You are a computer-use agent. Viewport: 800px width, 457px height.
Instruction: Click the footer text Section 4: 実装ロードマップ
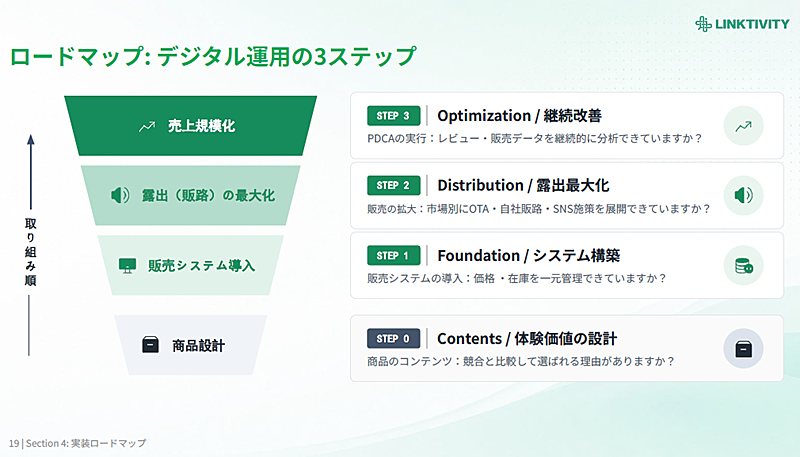pyautogui.click(x=86, y=443)
